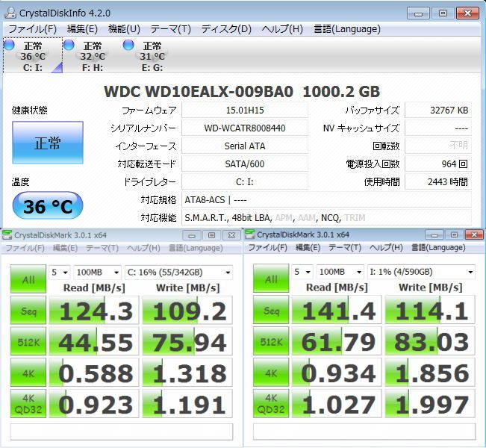Open 100MB test size dropdown in right CrystalDiskMark
486x448 pixels.
(x=340, y=272)
